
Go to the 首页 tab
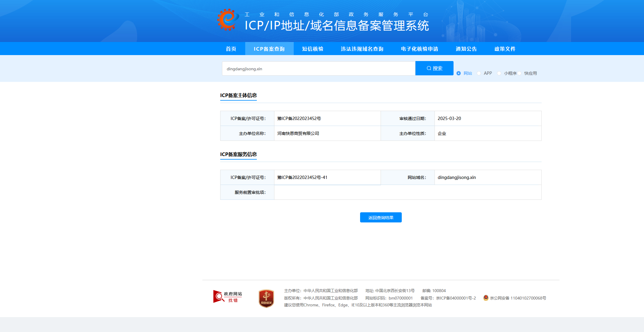pos(231,49)
